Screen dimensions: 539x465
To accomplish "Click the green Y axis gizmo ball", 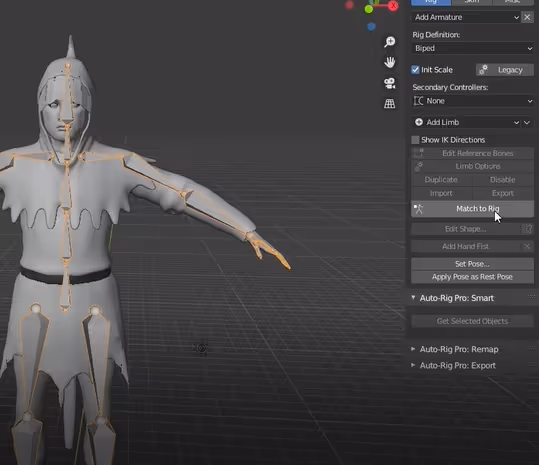I will coord(369,9).
